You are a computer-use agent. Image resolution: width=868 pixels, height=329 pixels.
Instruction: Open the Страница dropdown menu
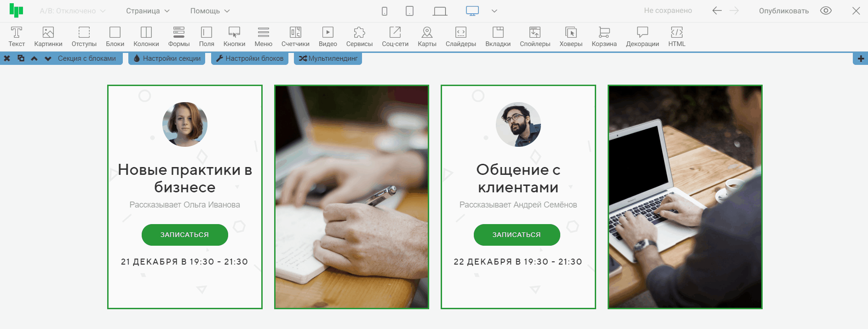pos(148,11)
